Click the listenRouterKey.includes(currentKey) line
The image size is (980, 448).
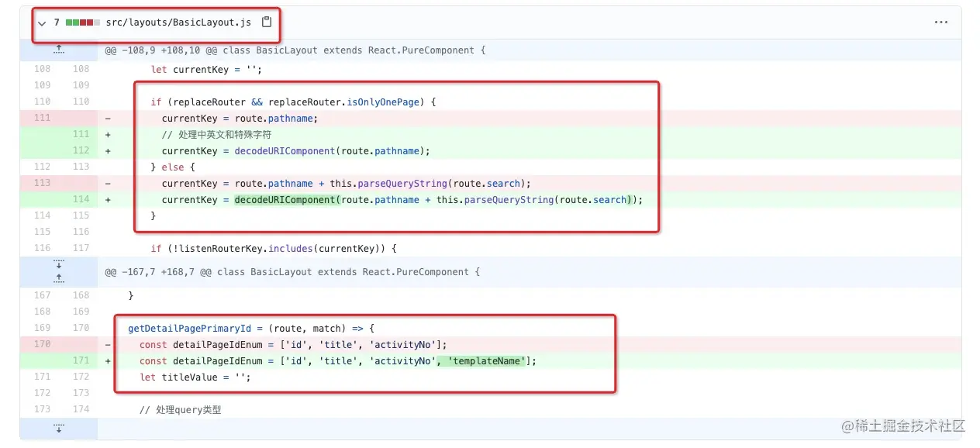[x=274, y=249]
